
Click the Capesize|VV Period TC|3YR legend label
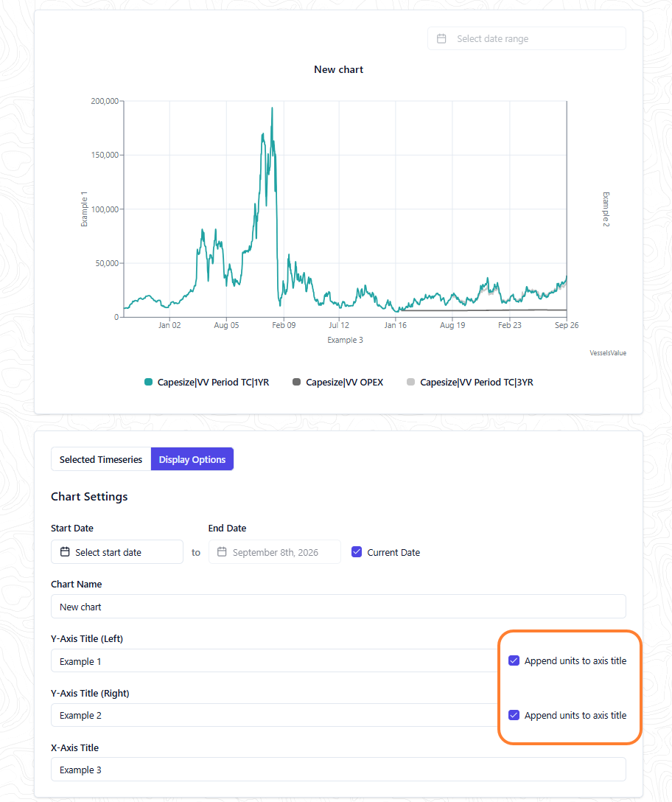[x=477, y=382]
